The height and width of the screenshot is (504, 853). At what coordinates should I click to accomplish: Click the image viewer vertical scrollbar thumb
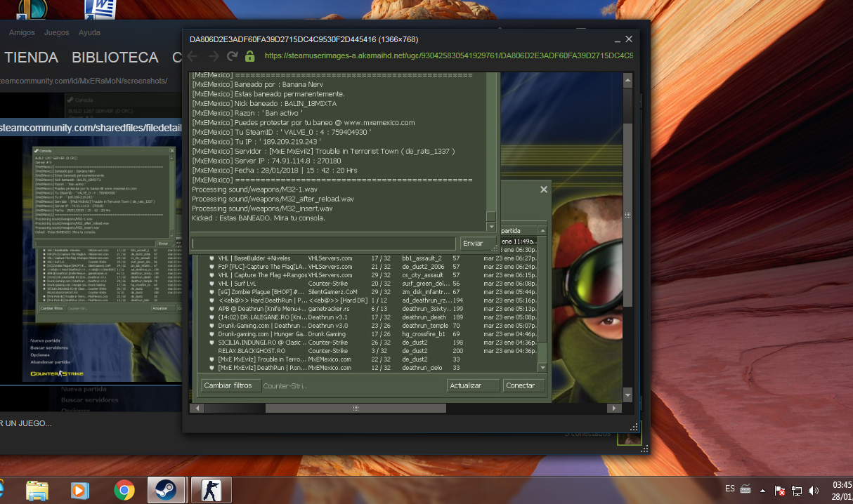coord(627,215)
